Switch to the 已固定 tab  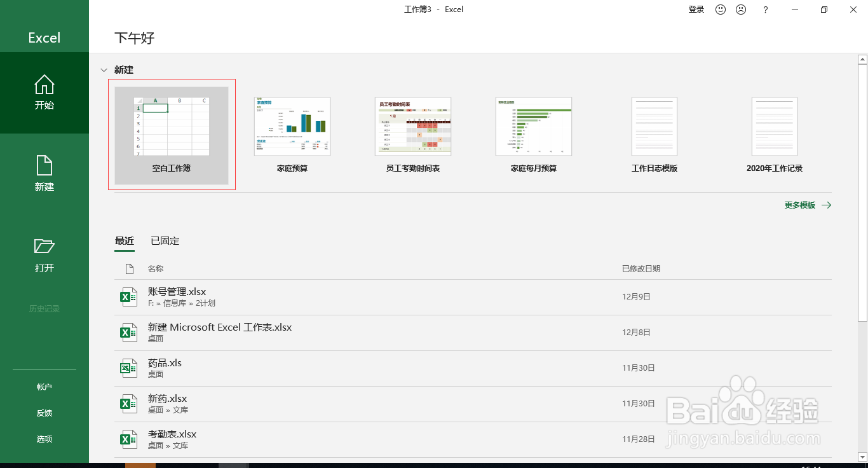coord(165,241)
